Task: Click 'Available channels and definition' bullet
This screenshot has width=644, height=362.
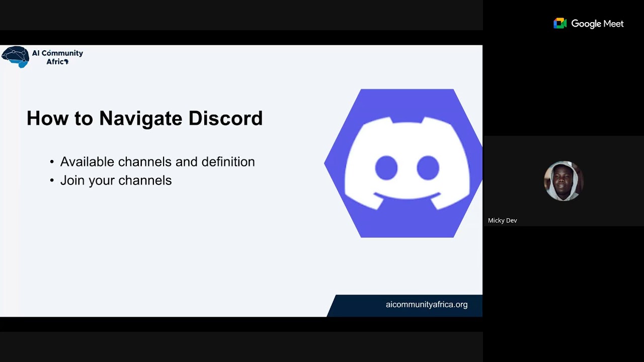Action: [x=157, y=162]
